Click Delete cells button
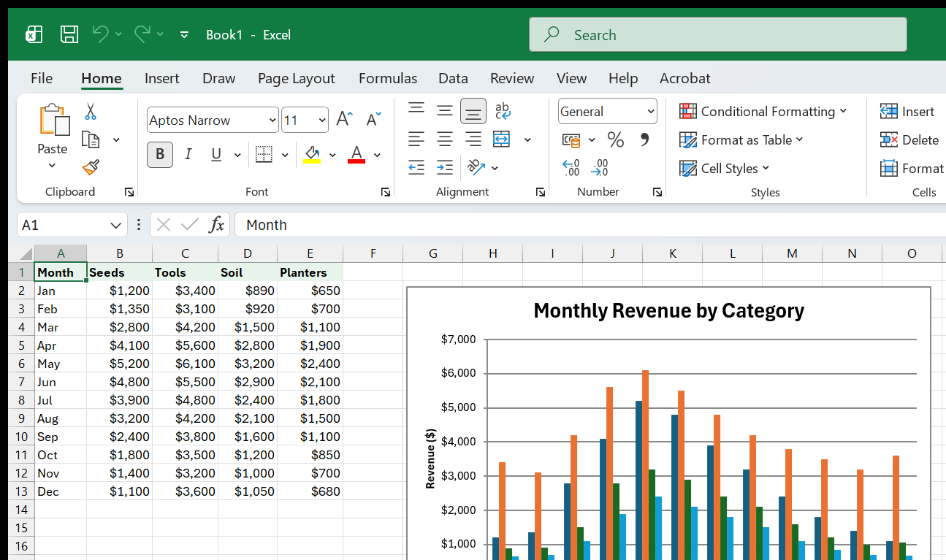946x560 pixels. pyautogui.click(x=909, y=139)
